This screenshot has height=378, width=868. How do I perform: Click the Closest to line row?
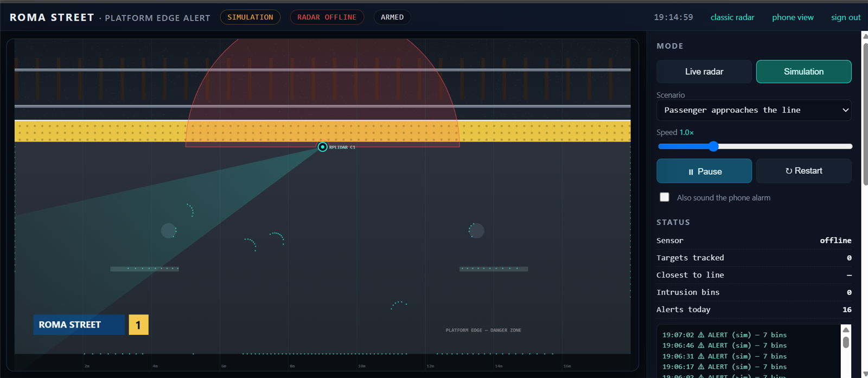tap(754, 275)
